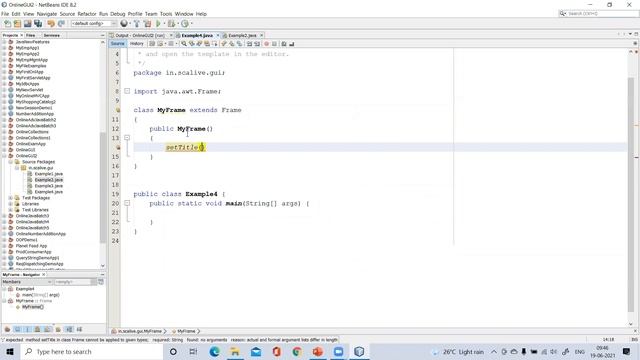Open Chrome from the taskbar

297,351
